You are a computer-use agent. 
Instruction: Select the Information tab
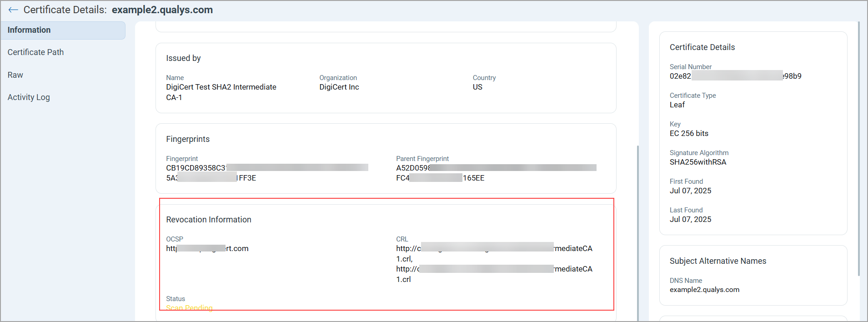click(63, 30)
